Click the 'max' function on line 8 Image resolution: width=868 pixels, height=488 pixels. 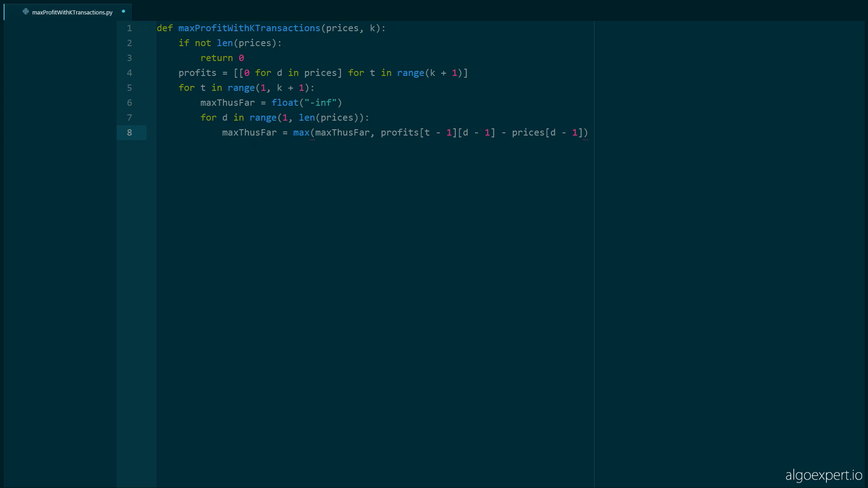click(x=301, y=132)
